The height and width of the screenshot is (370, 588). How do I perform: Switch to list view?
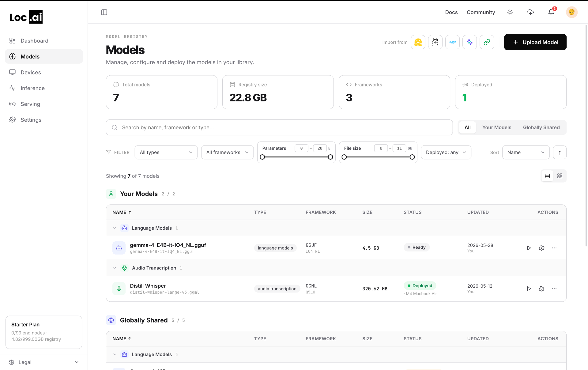tap(547, 176)
